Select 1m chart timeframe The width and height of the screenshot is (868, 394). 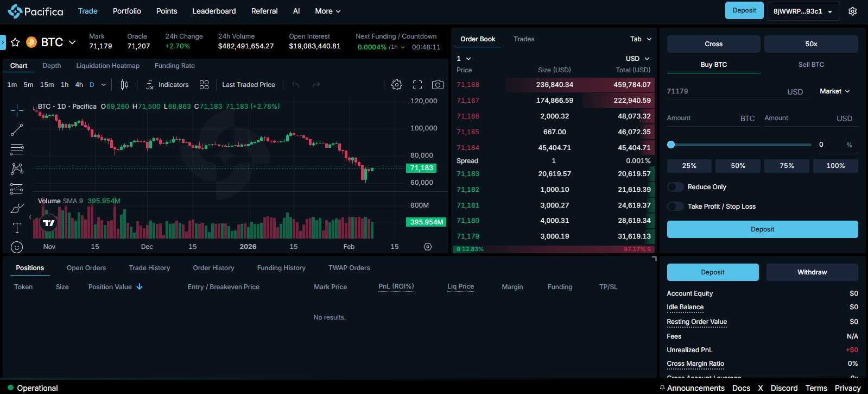pos(12,85)
